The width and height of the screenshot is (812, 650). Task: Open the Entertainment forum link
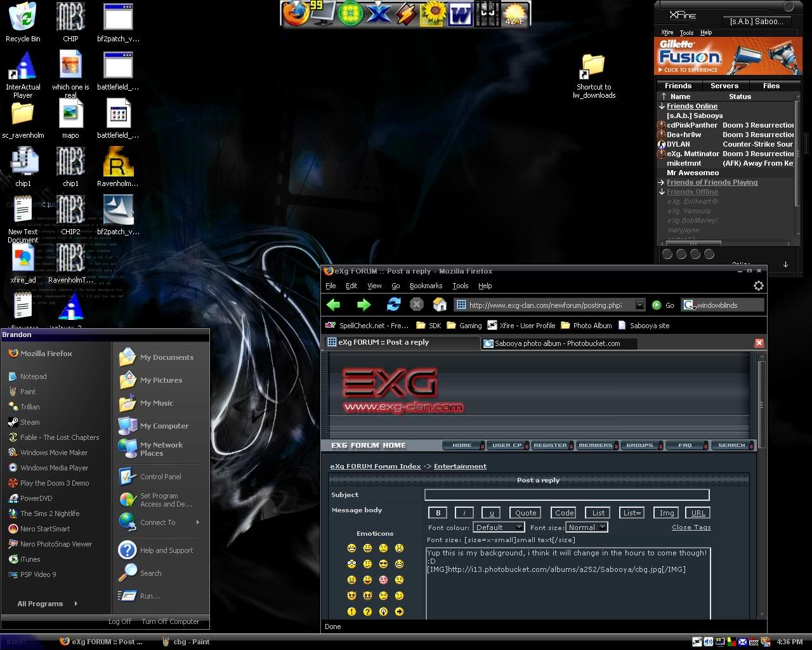point(460,466)
